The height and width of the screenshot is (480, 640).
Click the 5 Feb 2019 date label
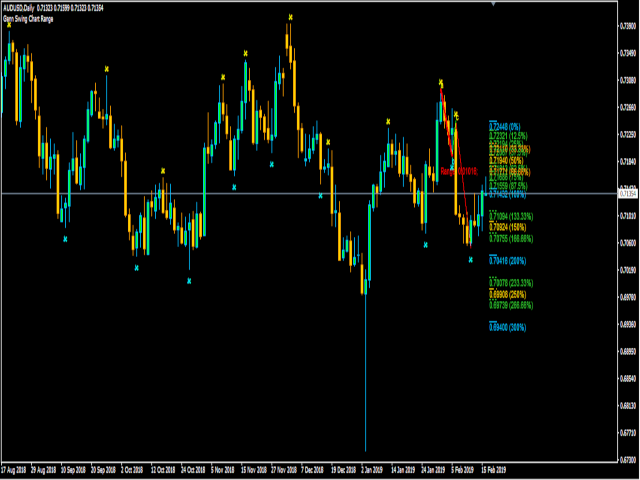(x=462, y=470)
